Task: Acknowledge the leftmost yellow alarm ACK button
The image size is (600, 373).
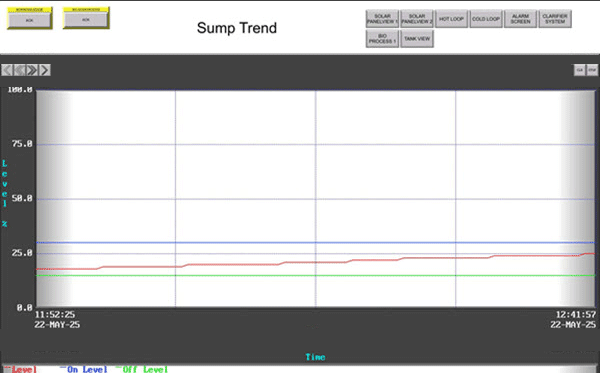Action: 29,20
